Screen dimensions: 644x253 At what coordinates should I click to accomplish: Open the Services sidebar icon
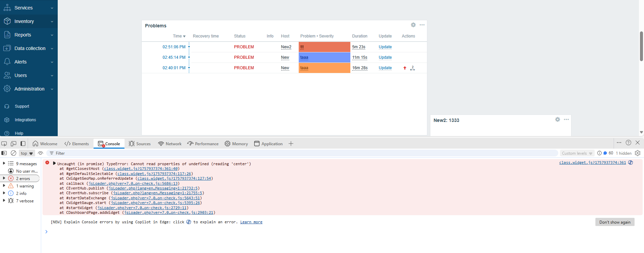[7, 8]
